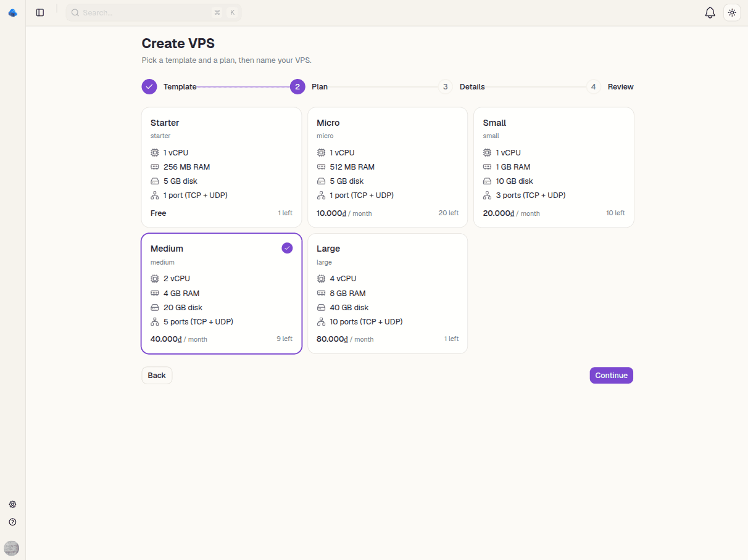
Task: Click the Template step check circle
Action: pyautogui.click(x=149, y=87)
